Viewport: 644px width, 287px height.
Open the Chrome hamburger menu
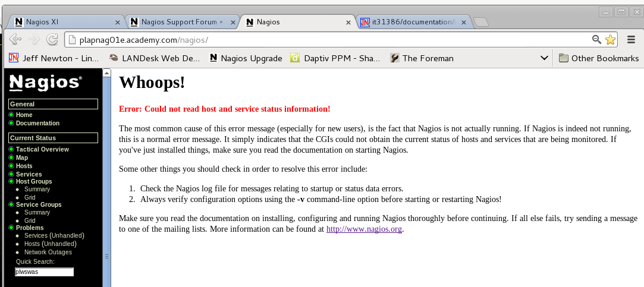[x=632, y=40]
